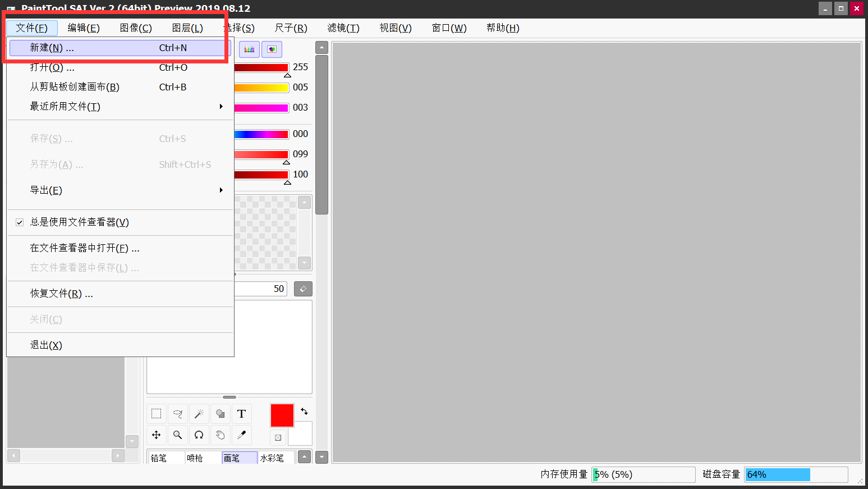Select the 喷枪 airbrush brush
The image size is (868, 489).
click(x=202, y=458)
